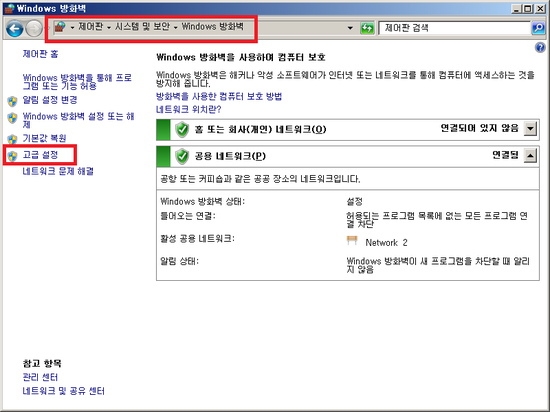Image resolution: width=550 pixels, height=412 pixels.
Task: Open the address bar history dropdown arrow
Action: [x=350, y=28]
